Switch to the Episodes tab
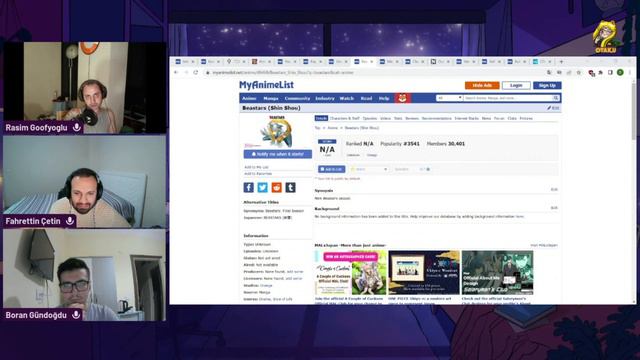 (370, 118)
